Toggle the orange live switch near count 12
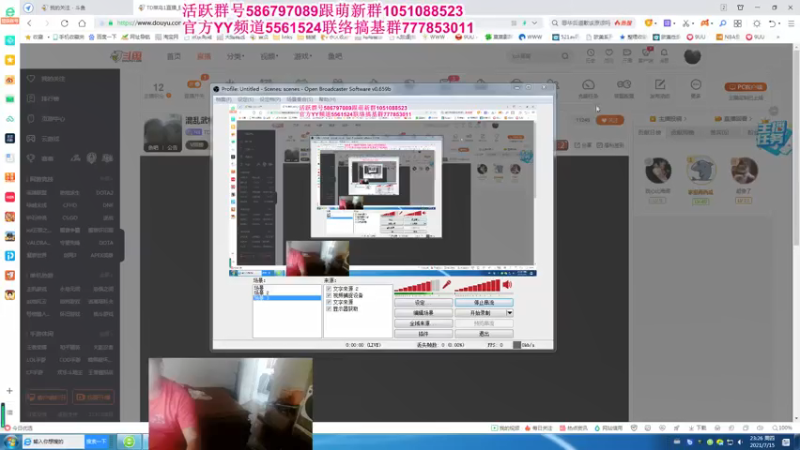Image resolution: width=800 pixels, height=450 pixels. [x=194, y=84]
